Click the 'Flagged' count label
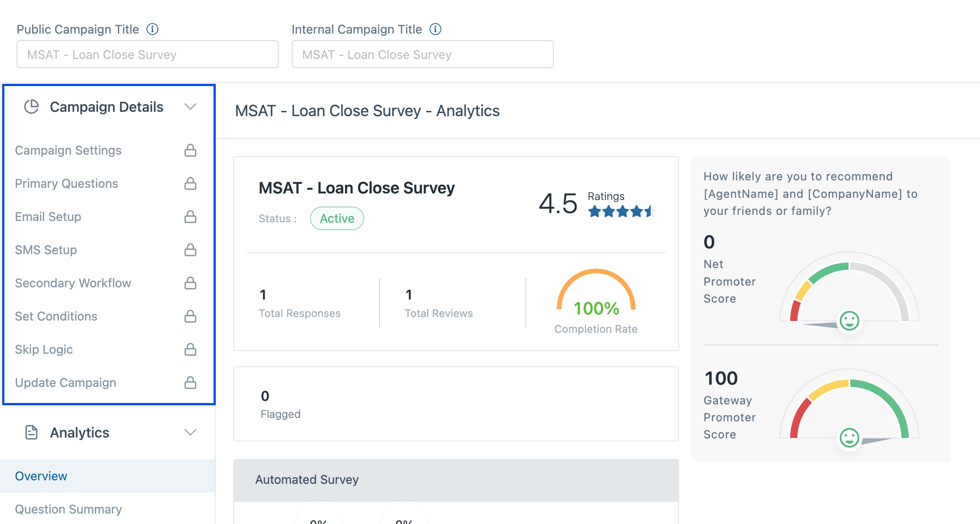This screenshot has width=980, height=524. [280, 414]
